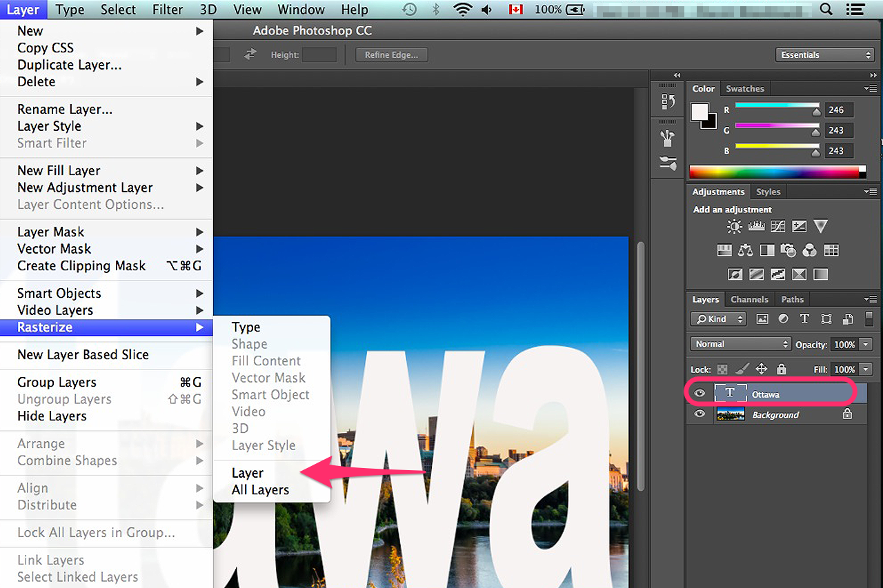Add a Selective Color adjustment
883x588 pixels.
tap(799, 274)
